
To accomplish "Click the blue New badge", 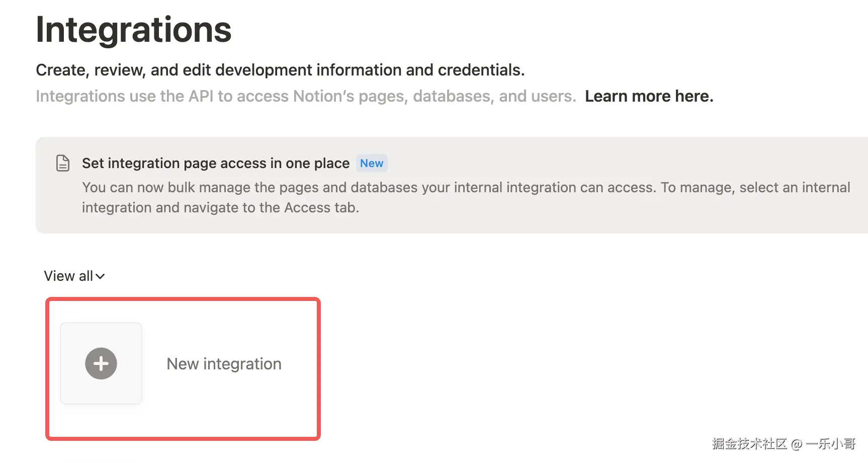I will tap(372, 164).
